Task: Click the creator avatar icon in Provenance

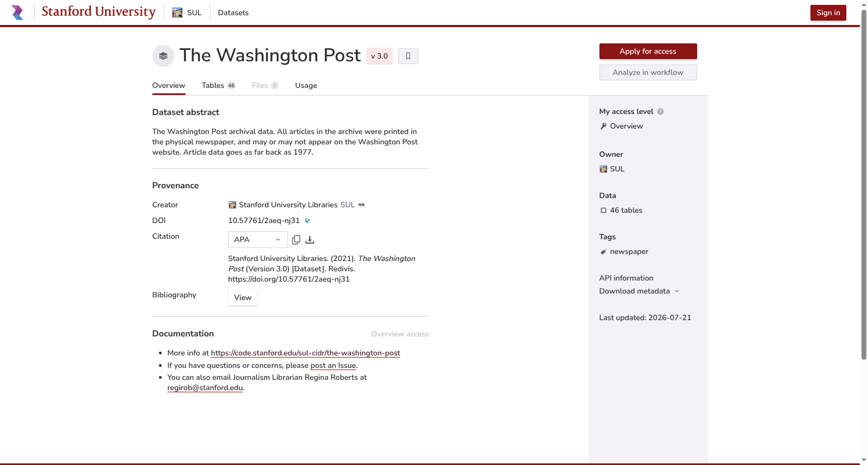Action: point(232,205)
